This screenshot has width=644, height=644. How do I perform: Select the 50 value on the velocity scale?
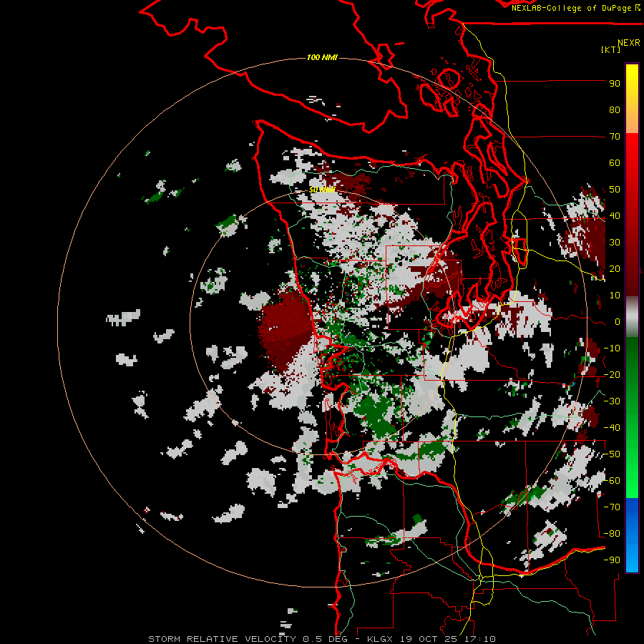pos(615,190)
